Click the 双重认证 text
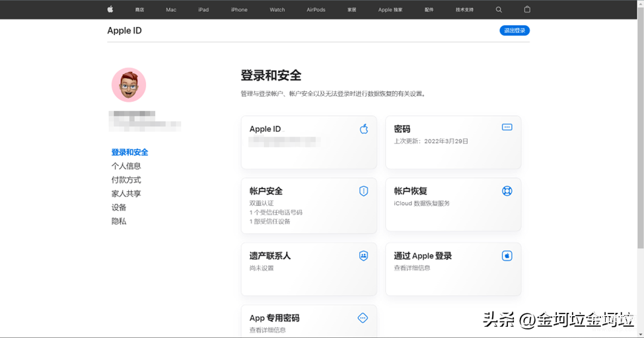The image size is (644, 338). tap(261, 203)
